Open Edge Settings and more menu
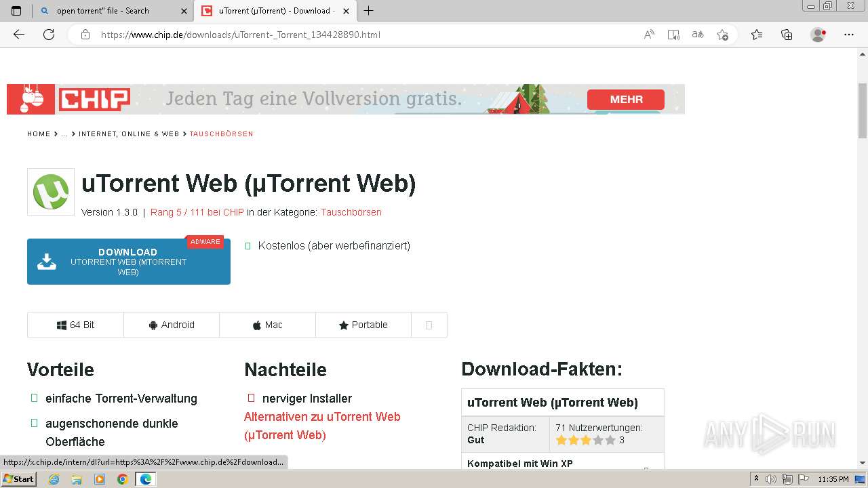Viewport: 868px width, 488px height. click(x=848, y=35)
